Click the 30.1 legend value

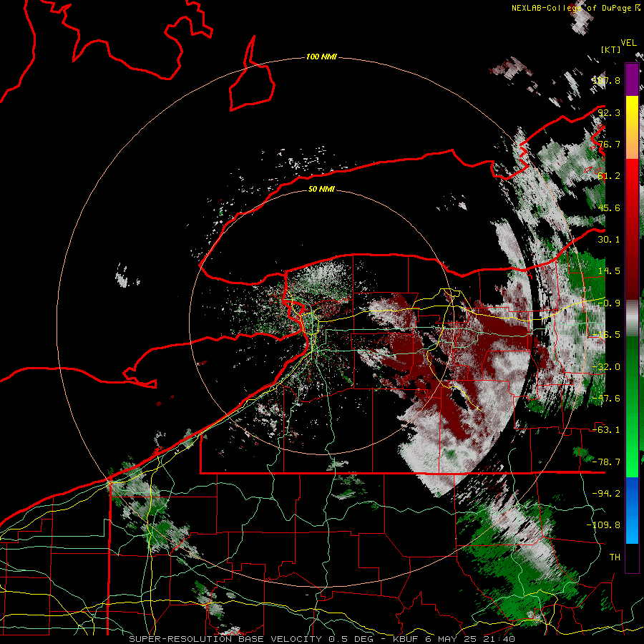609,239
